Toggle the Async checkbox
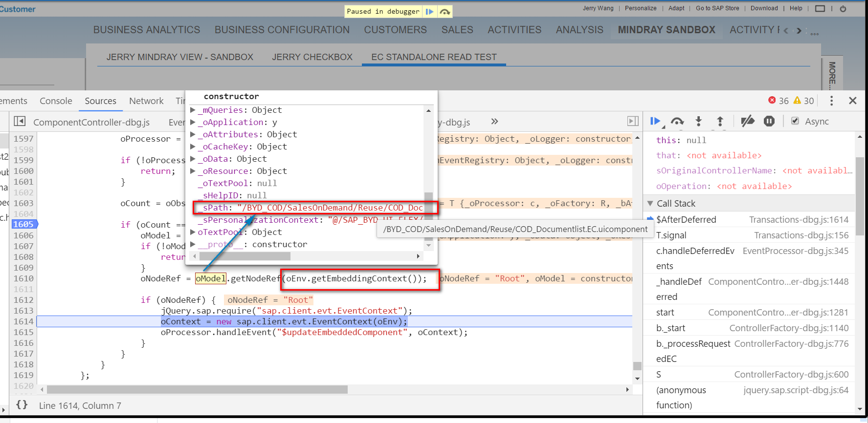Screen dimensions: 868x423 tap(795, 121)
